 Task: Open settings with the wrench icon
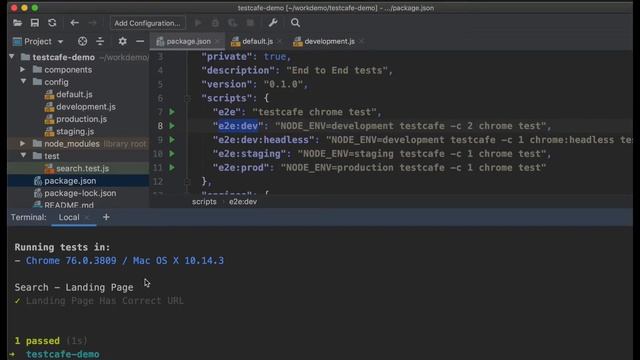[x=273, y=23]
